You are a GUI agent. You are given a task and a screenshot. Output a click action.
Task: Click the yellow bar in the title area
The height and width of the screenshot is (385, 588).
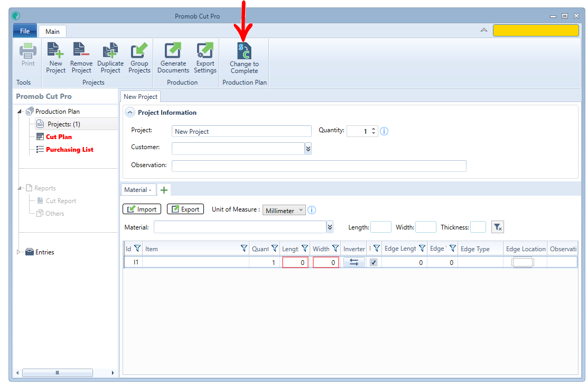536,30
